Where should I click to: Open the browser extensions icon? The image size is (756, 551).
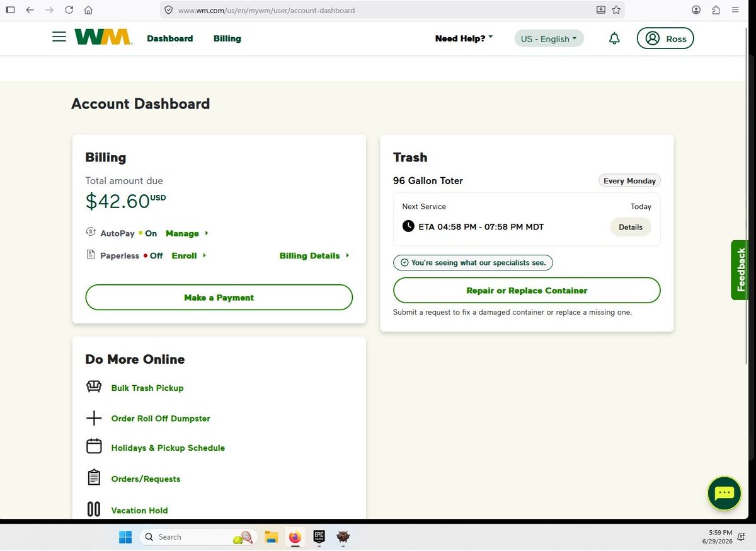tap(716, 10)
